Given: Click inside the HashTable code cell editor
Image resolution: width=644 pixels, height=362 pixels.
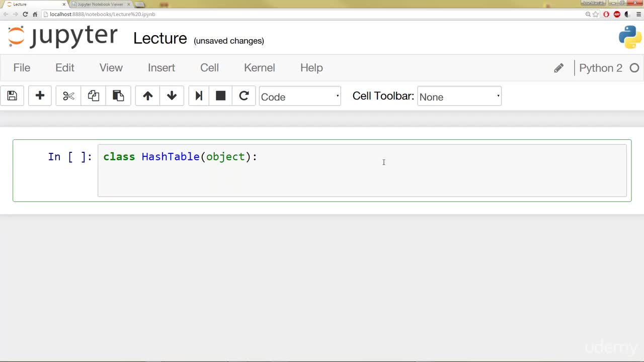Looking at the screenshot, I should pos(362,170).
